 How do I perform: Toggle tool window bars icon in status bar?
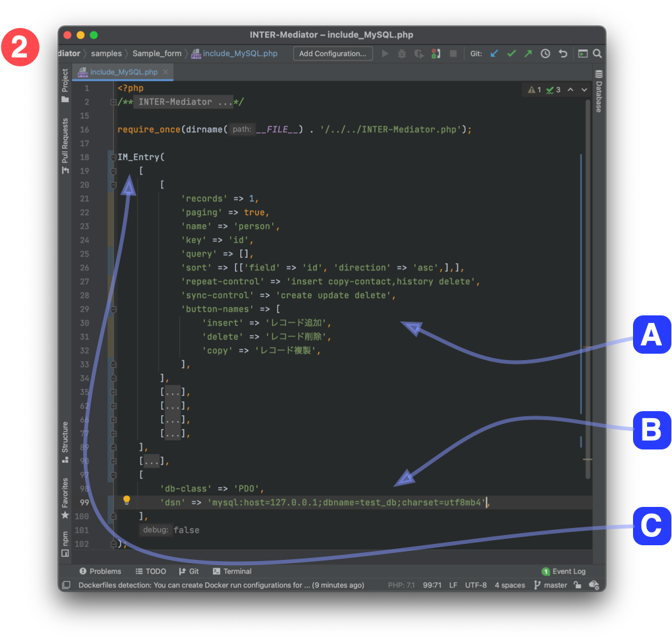[x=66, y=585]
